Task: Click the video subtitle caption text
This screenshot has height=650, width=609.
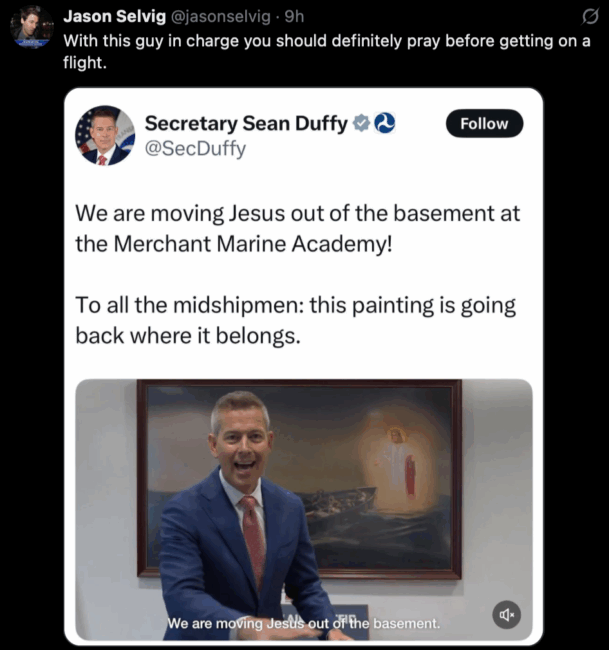Action: pos(303,623)
